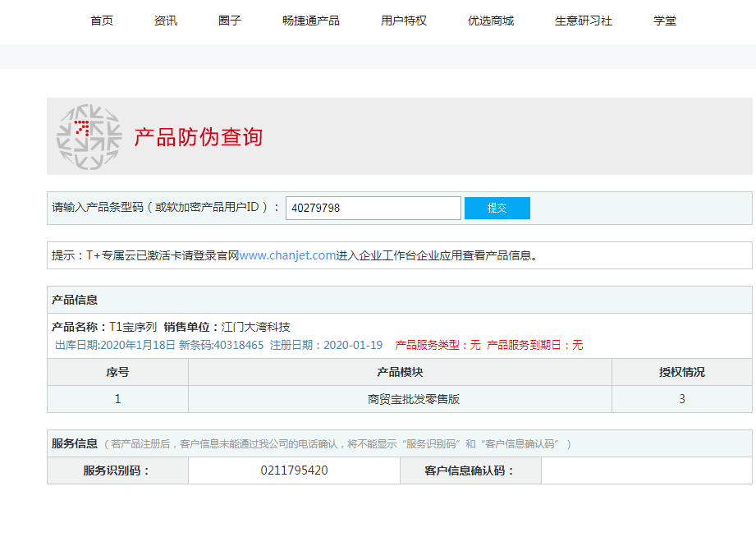Click the barcode input prompt label
The height and width of the screenshot is (537, 756).
click(166, 208)
